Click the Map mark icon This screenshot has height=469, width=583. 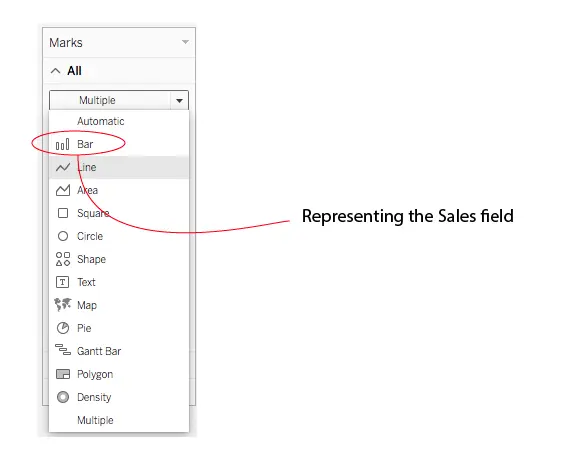coord(62,305)
